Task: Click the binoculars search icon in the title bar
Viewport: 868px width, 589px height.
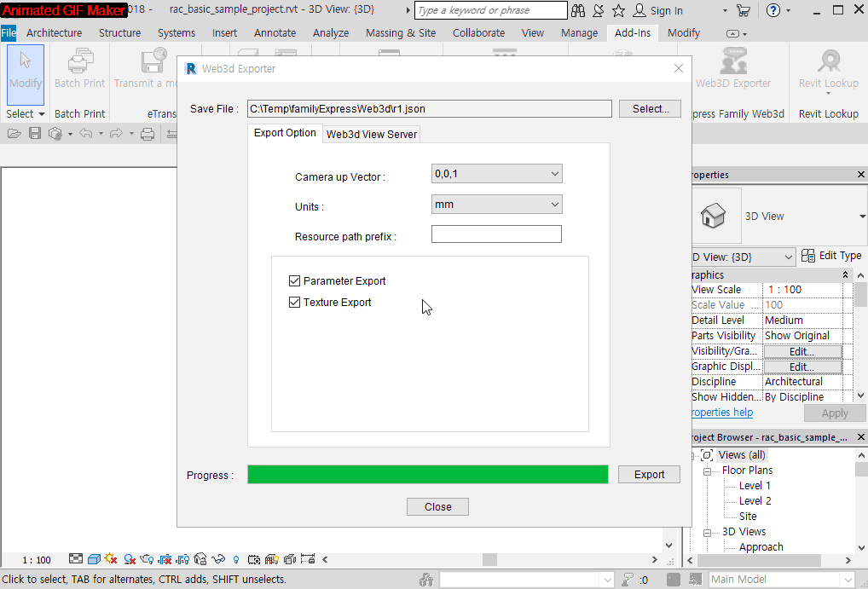Action: tap(578, 10)
